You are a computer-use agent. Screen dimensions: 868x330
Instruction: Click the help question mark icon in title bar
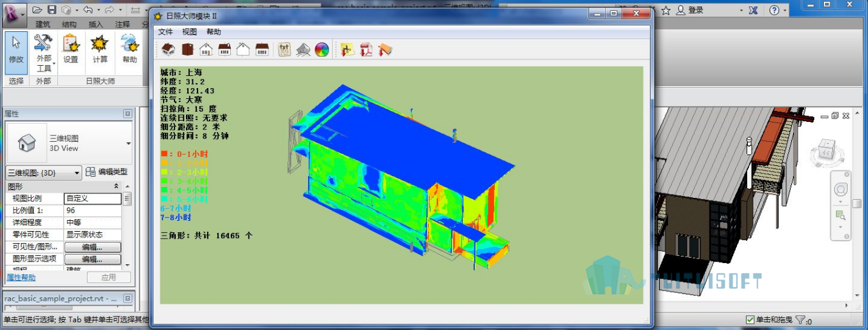coord(775,10)
